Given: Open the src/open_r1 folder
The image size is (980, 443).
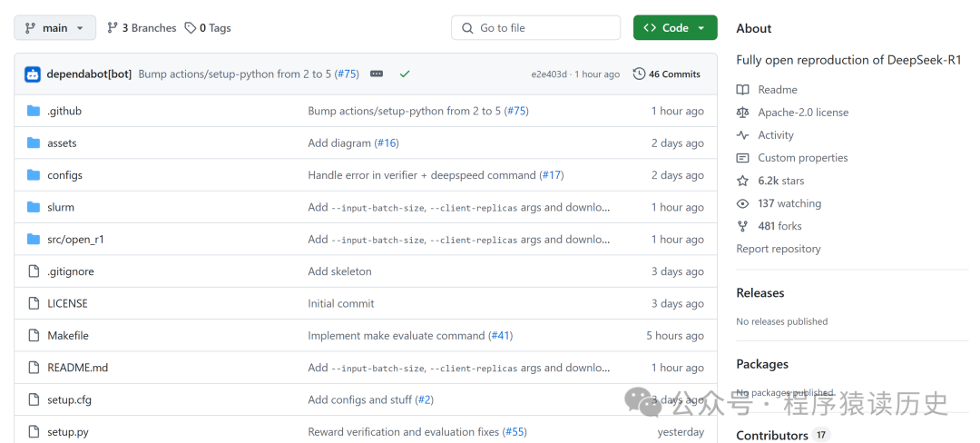Looking at the screenshot, I should point(75,240).
